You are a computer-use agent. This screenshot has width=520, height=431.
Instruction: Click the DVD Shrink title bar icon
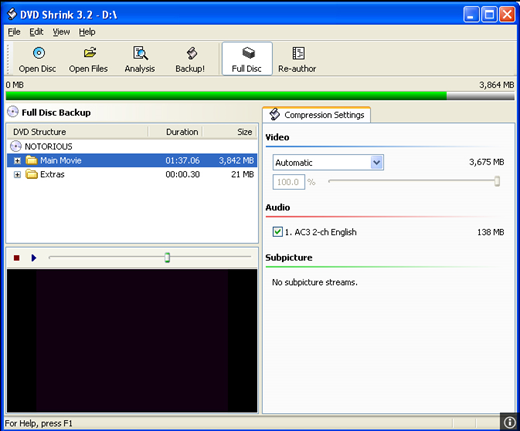12,14
